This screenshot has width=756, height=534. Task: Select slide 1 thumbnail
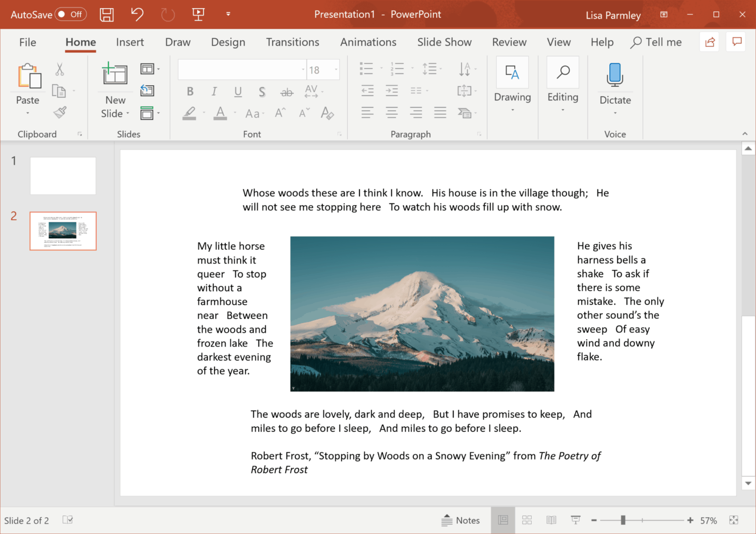pyautogui.click(x=63, y=176)
